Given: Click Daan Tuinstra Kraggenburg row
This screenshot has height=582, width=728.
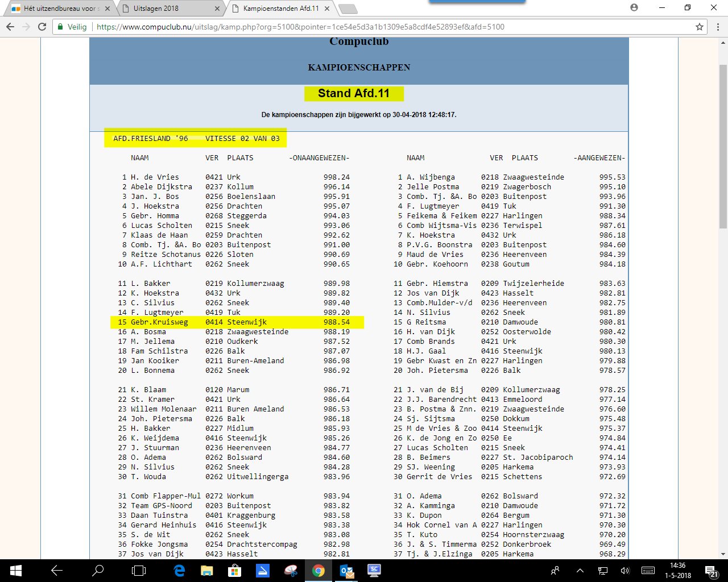Looking at the screenshot, I should [x=234, y=515].
